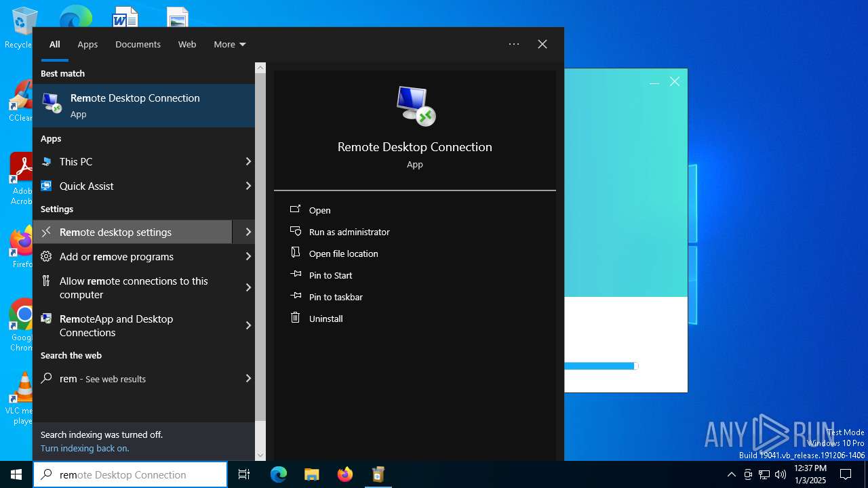Click the web search magnifier icon for rem

point(46,378)
